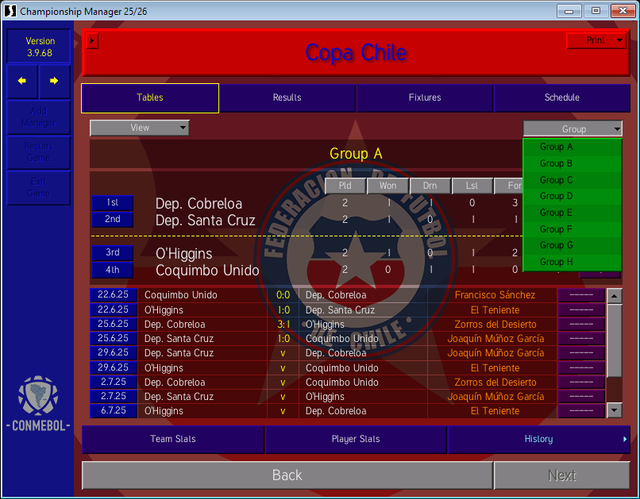This screenshot has height=499, width=640.
Task: Click the 1:0 O'Higgins v Santa Cruz score
Action: point(283,310)
